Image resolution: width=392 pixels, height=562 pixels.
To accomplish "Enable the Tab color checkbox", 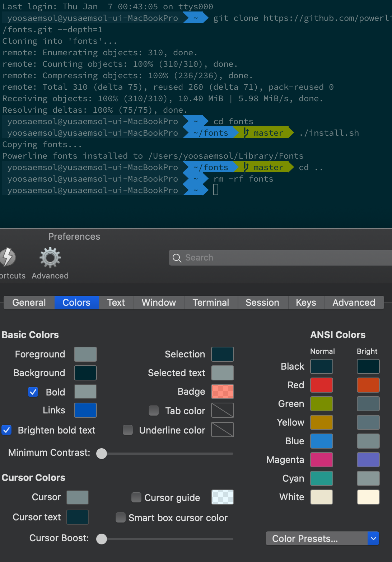I will click(x=154, y=410).
